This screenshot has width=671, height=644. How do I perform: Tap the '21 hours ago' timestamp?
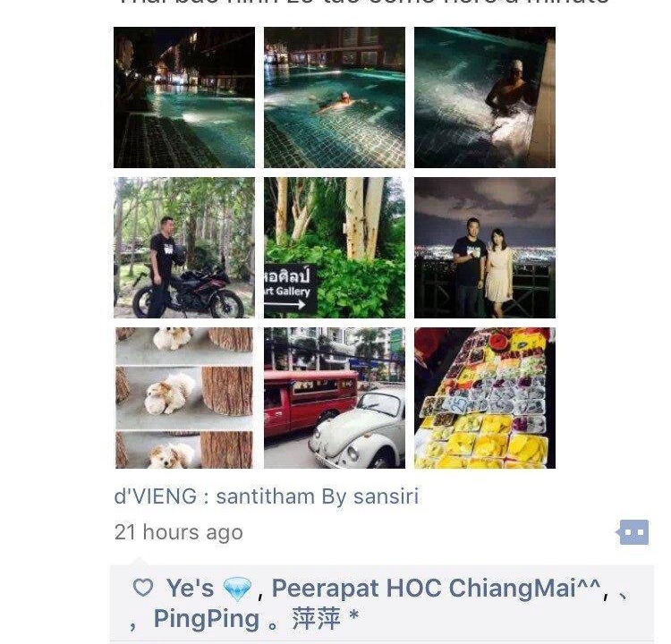(x=178, y=532)
